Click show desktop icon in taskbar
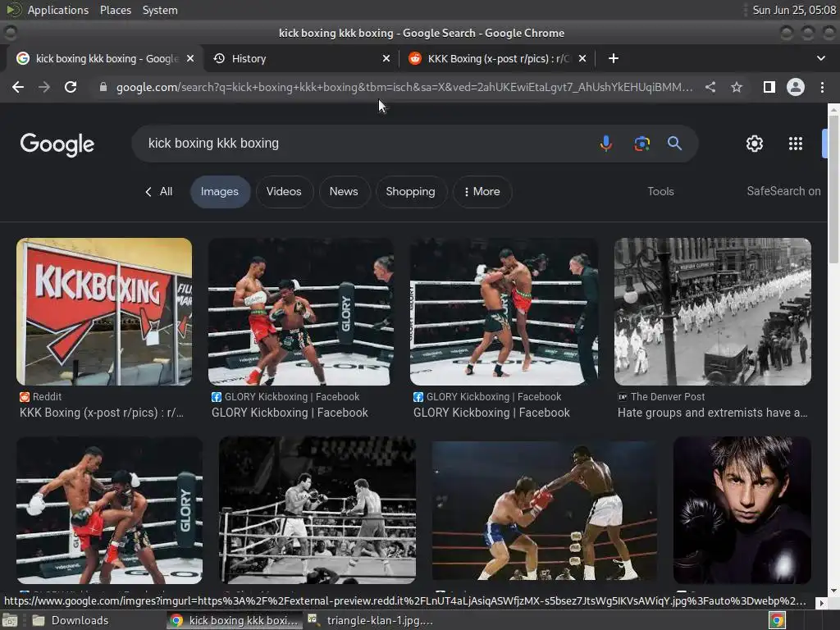Image resolution: width=840 pixels, height=630 pixels. point(10,620)
